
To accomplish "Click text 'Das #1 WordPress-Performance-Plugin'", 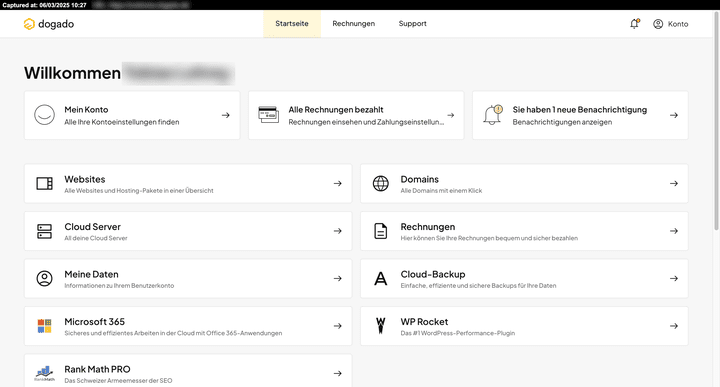I will [x=458, y=333].
